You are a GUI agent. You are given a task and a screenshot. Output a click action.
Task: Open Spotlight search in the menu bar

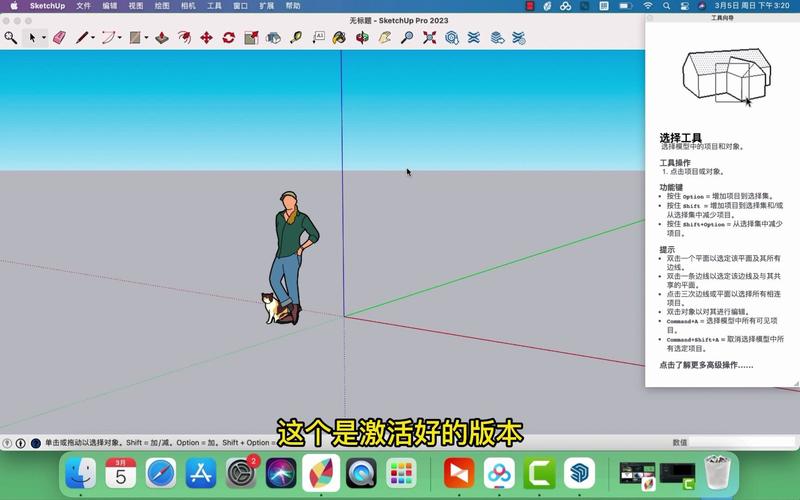coord(666,6)
